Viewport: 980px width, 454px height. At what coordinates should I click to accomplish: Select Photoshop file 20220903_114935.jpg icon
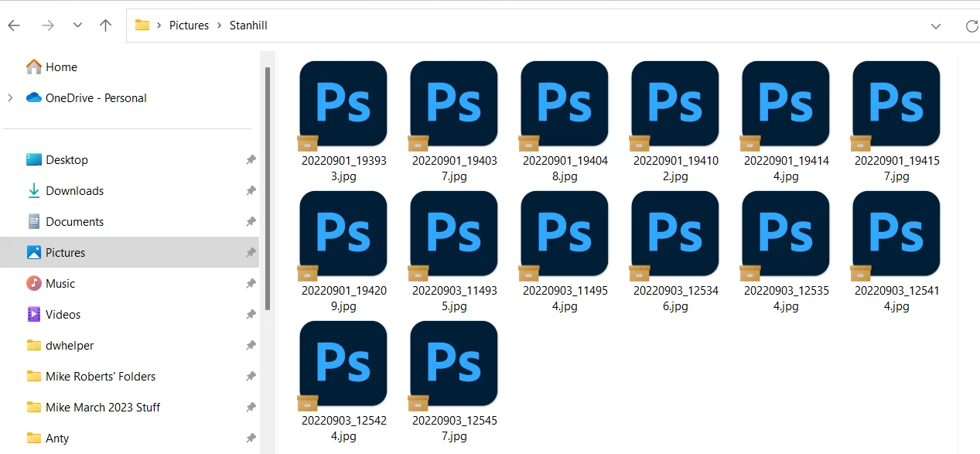click(x=454, y=234)
